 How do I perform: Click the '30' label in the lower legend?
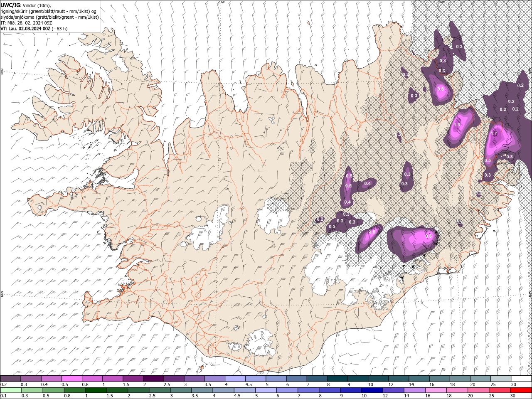point(513,396)
